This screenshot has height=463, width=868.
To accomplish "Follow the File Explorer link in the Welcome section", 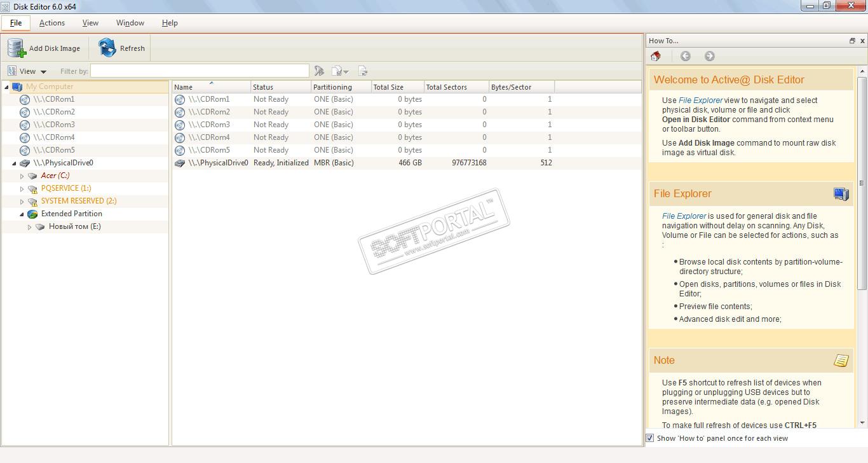I will [700, 100].
